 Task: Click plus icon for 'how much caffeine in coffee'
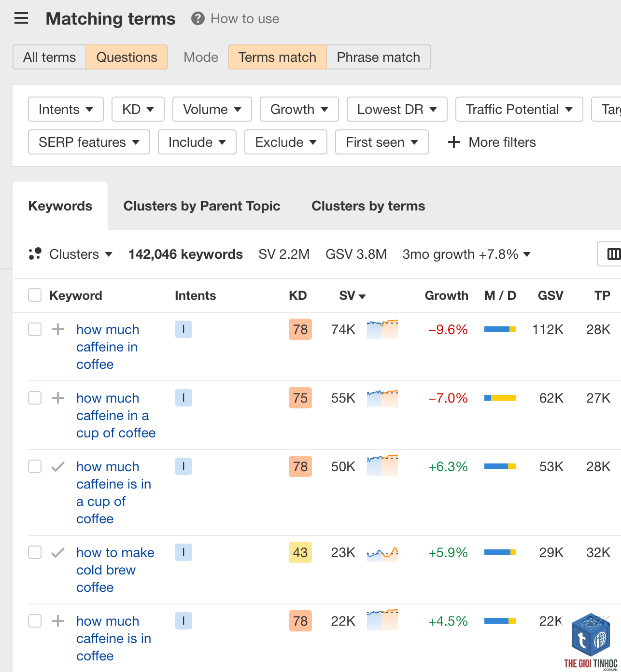point(58,329)
